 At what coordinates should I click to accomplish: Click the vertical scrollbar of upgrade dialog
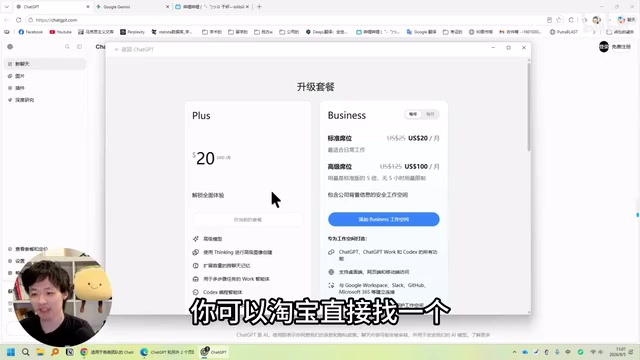click(x=529, y=108)
